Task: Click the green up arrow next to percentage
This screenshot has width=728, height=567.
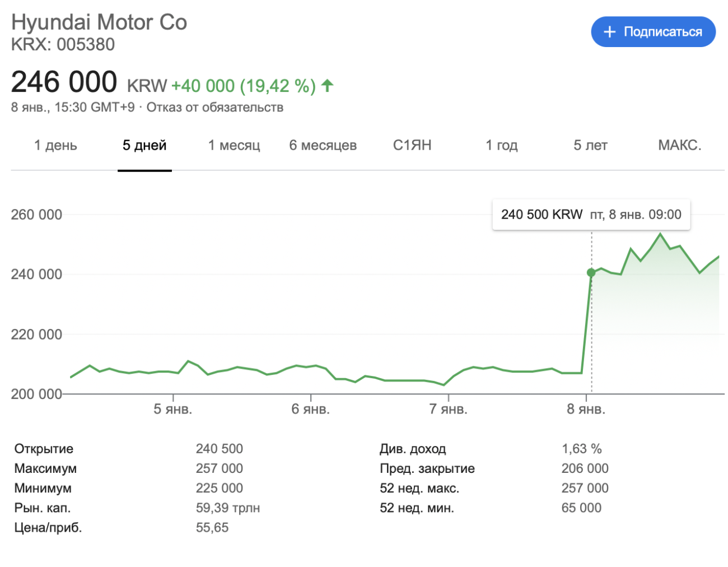Action: [x=328, y=86]
